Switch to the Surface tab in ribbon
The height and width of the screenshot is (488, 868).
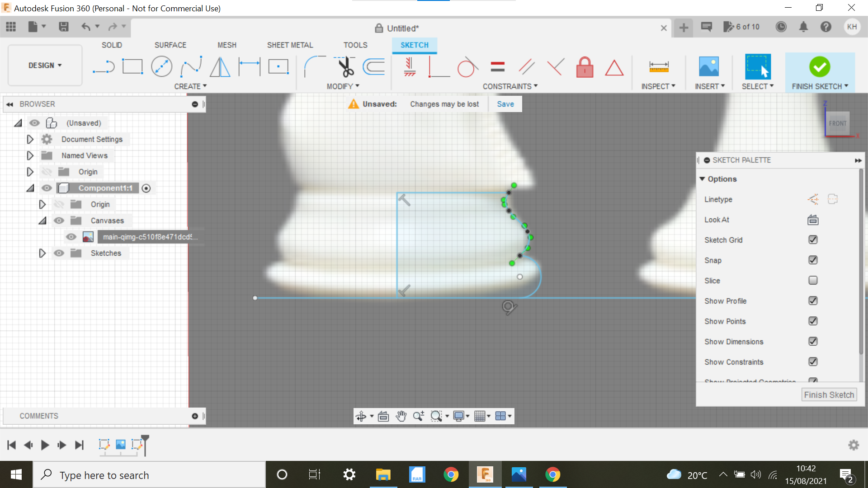pos(170,45)
